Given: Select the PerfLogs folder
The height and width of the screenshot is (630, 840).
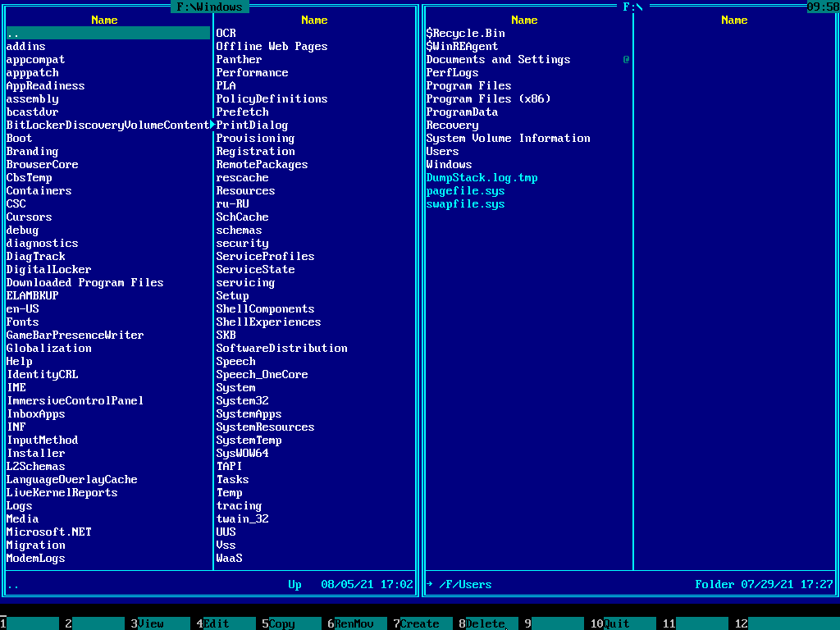Looking at the screenshot, I should 452,73.
